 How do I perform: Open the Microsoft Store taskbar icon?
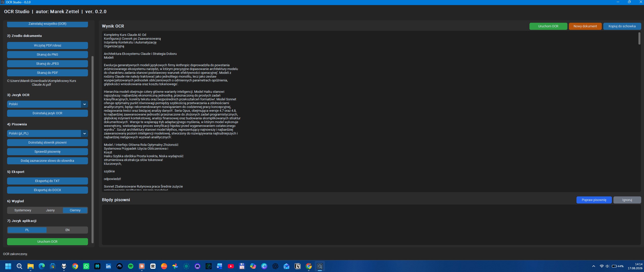tap(53, 266)
